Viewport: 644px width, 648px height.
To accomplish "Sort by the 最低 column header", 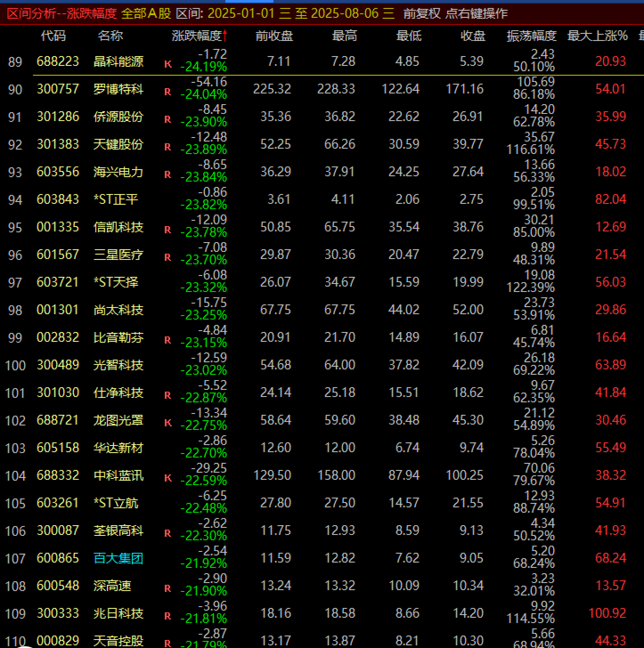I will 409,36.
